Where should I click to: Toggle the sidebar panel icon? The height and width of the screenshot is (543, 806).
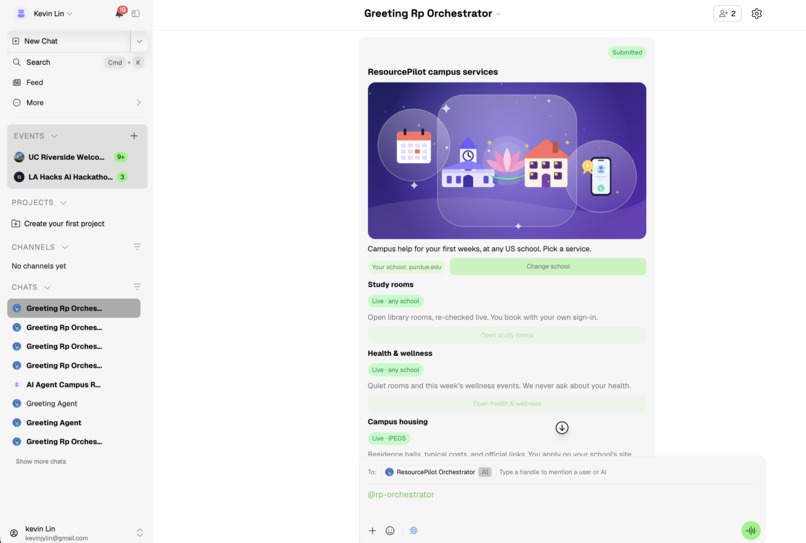point(136,13)
